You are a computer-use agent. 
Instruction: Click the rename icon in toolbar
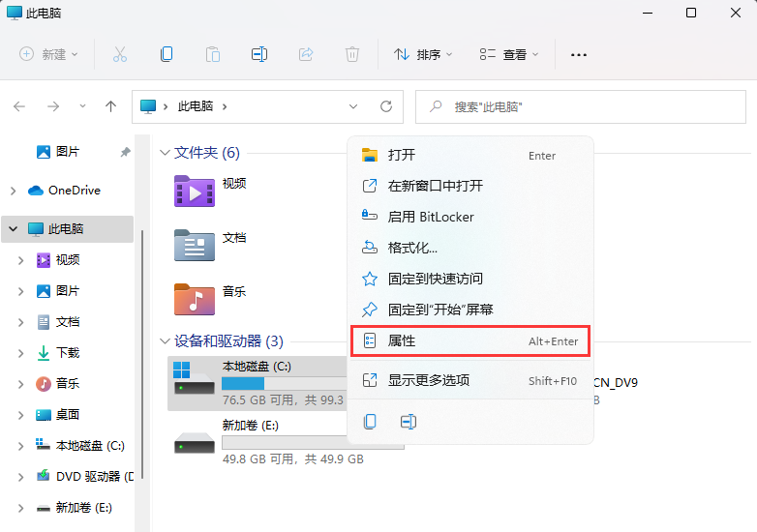tap(258, 54)
